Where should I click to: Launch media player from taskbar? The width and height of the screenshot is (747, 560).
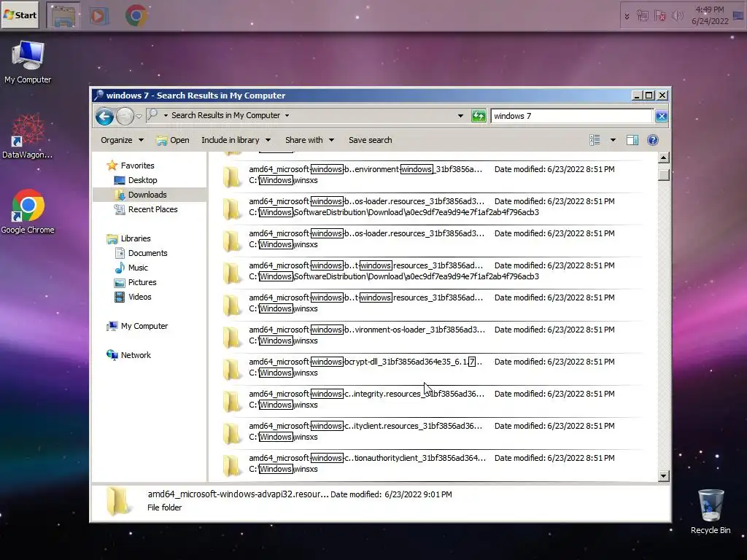[x=98, y=16]
